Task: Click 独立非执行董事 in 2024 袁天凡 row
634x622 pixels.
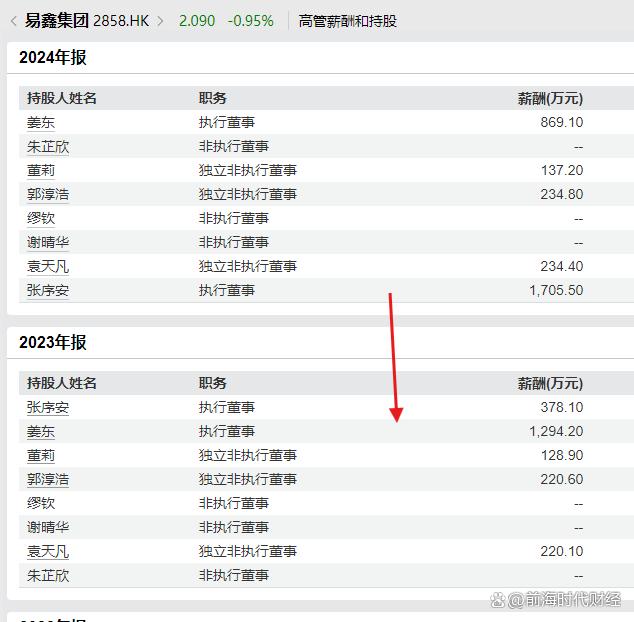Action: pyautogui.click(x=248, y=267)
